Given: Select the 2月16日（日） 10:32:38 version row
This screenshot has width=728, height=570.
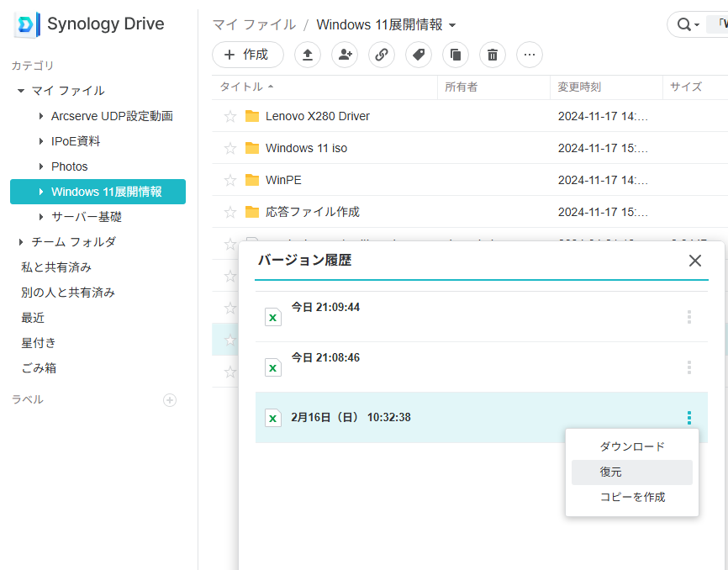Looking at the screenshot, I should (482, 417).
